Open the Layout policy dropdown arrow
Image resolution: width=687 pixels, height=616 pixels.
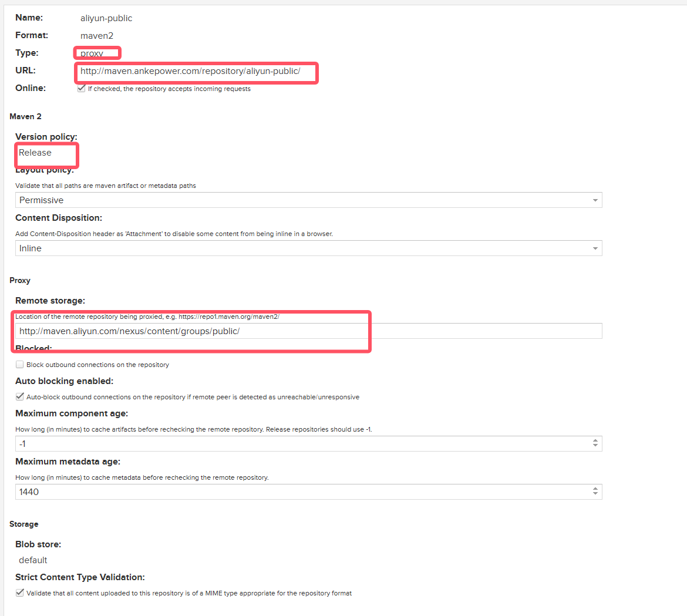595,200
